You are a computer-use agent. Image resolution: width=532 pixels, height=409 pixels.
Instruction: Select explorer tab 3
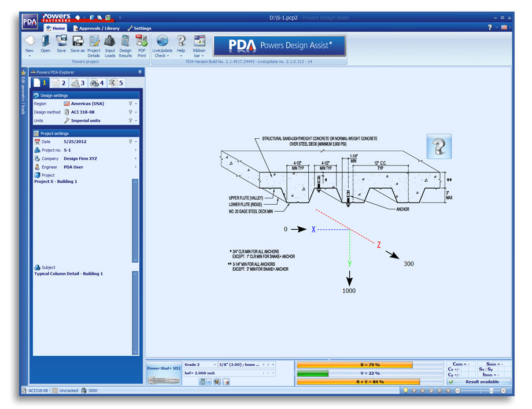tap(78, 83)
